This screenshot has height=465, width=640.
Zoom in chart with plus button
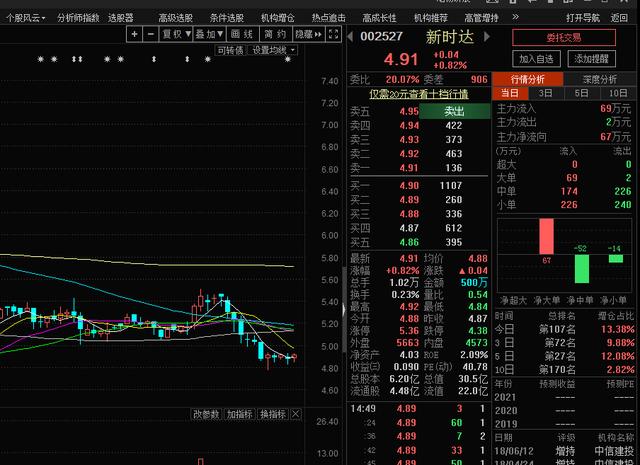(134, 34)
